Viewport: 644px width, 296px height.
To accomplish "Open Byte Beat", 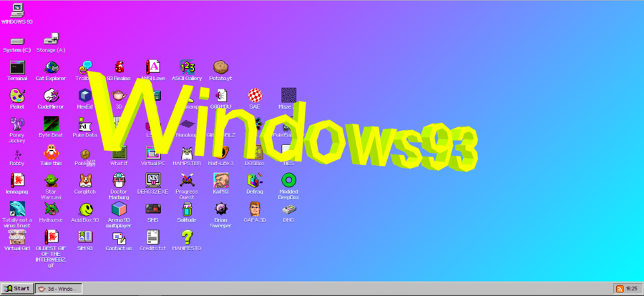I will (x=52, y=124).
